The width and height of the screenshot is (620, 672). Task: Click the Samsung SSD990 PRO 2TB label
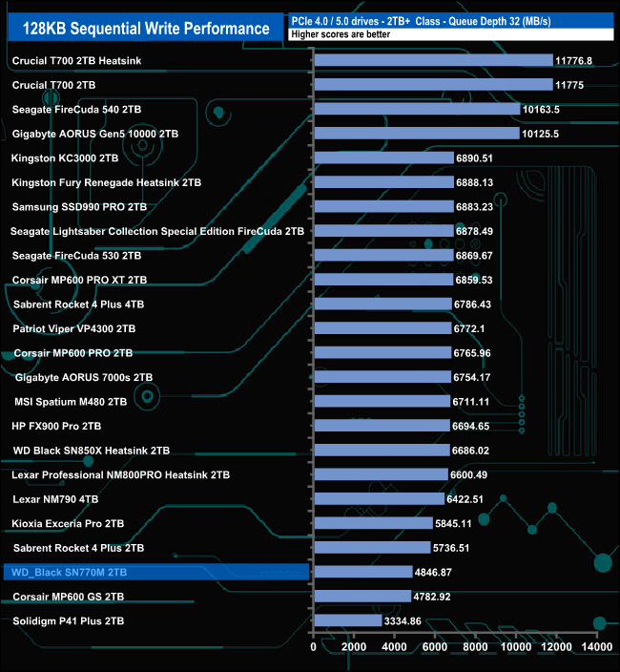click(79, 207)
